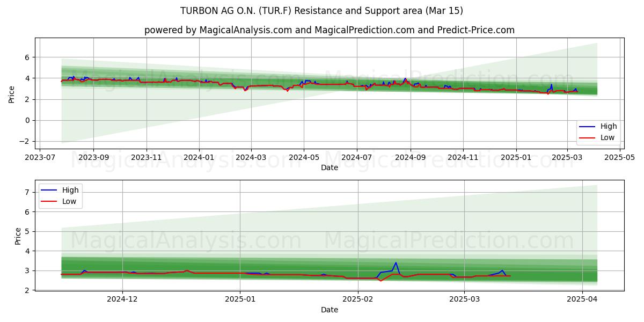Click 'High' in the upper chart legend
This screenshot has height=322, width=644.
(609, 127)
